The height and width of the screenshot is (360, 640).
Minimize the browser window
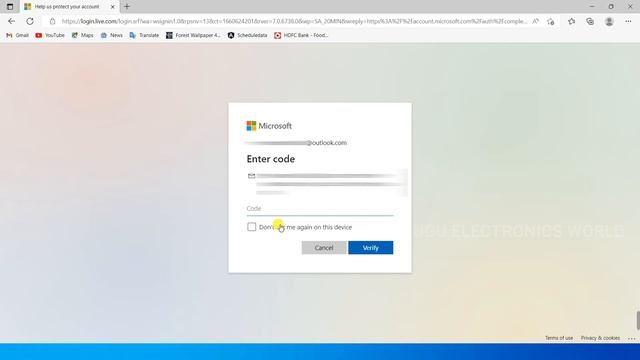coord(592,7)
